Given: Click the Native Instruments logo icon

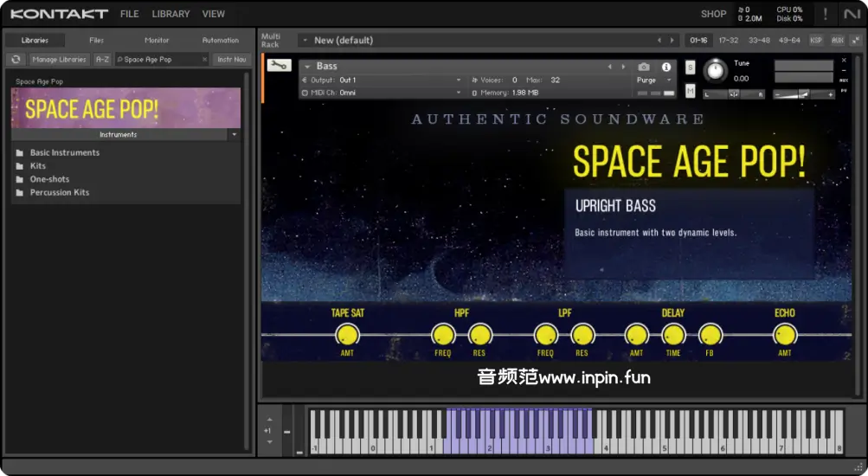Looking at the screenshot, I should click(852, 14).
